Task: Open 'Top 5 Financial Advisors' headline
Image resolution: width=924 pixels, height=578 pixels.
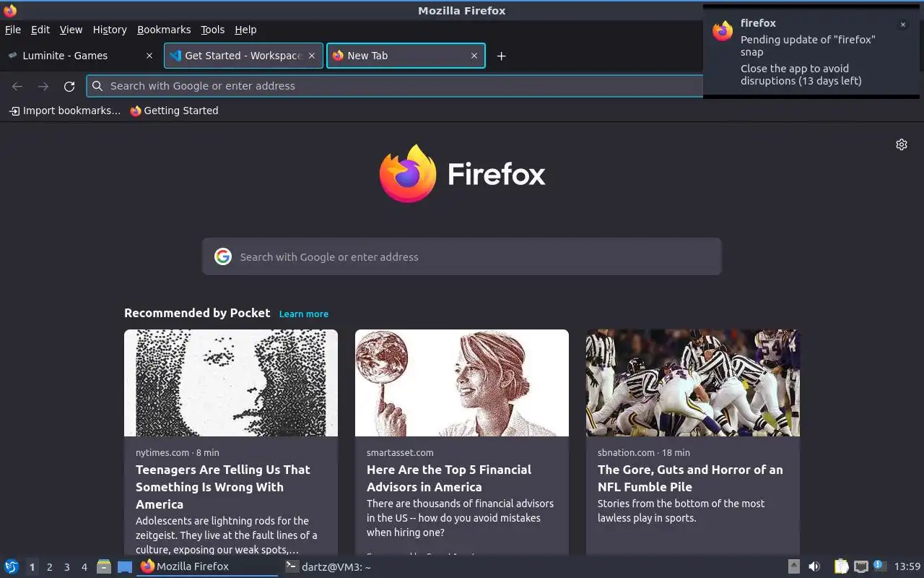Action: pos(449,478)
